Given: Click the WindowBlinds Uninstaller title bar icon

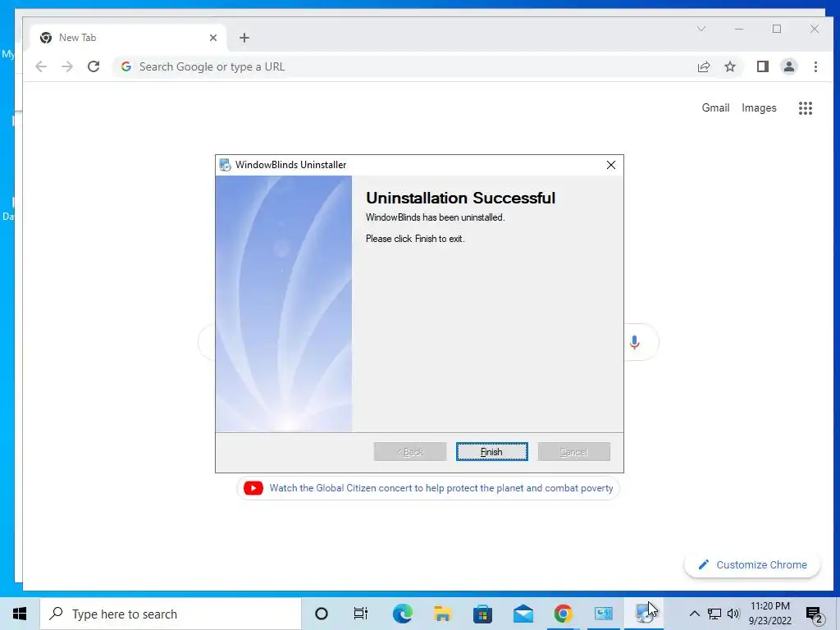Looking at the screenshot, I should [x=226, y=165].
